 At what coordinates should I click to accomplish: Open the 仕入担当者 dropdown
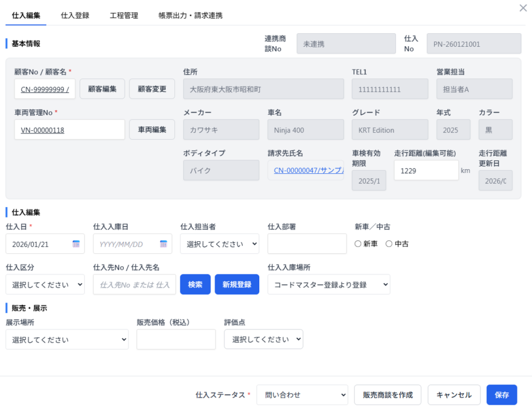click(x=219, y=244)
